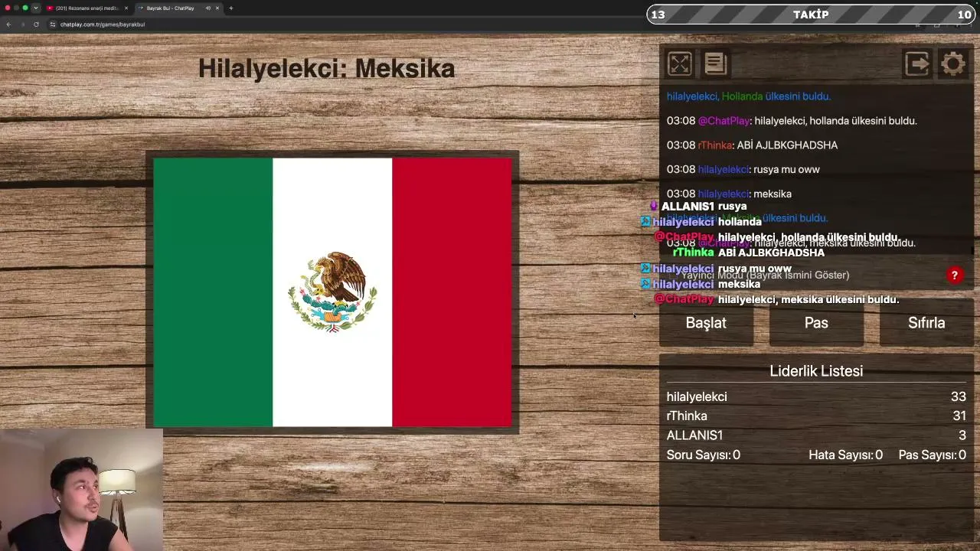
Task: Click the Soru Sayısı: 0 counter
Action: 704,455
